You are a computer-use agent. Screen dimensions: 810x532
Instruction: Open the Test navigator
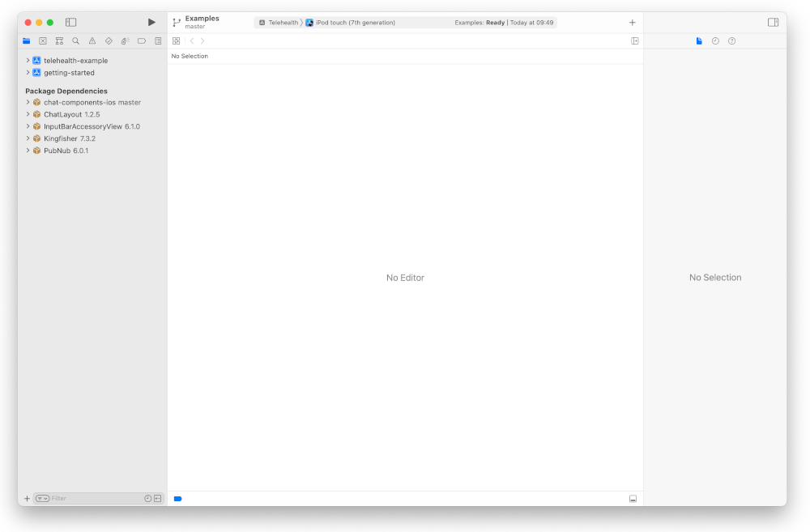tap(109, 40)
